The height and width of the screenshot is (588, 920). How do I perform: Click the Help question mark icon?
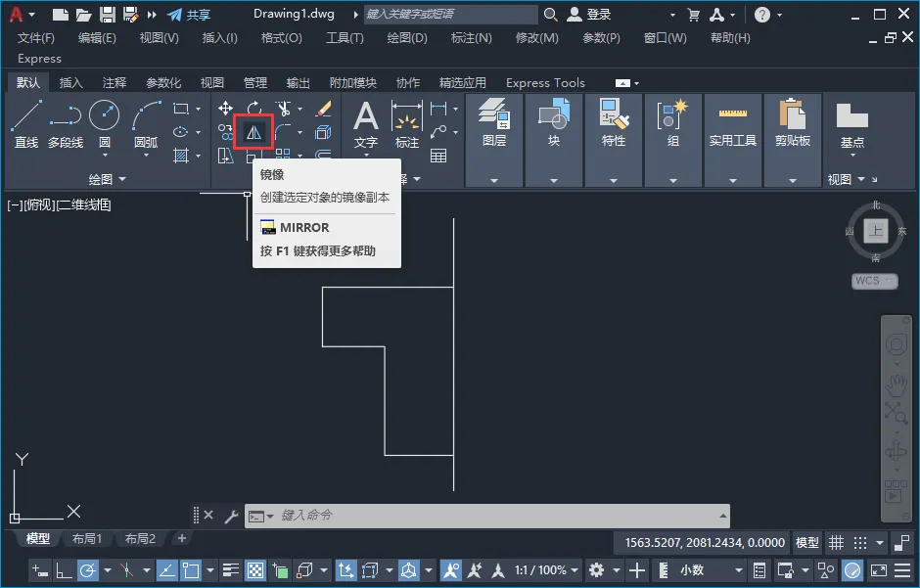(762, 15)
